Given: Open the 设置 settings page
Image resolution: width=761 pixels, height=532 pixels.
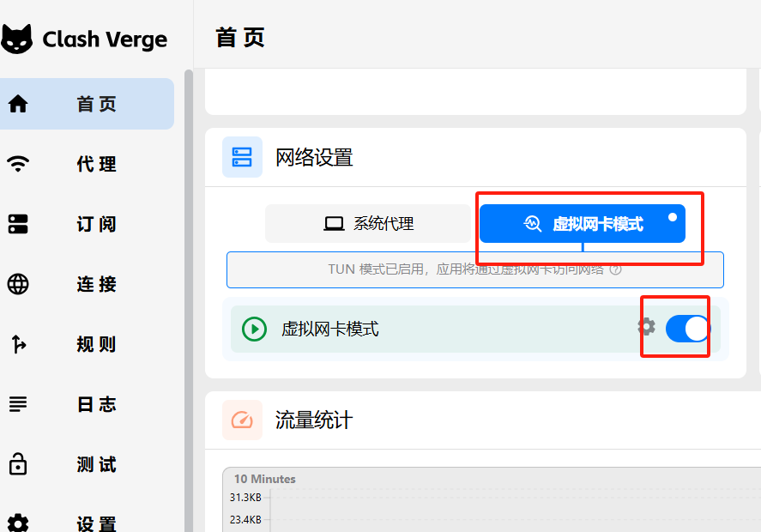Looking at the screenshot, I should [x=87, y=523].
